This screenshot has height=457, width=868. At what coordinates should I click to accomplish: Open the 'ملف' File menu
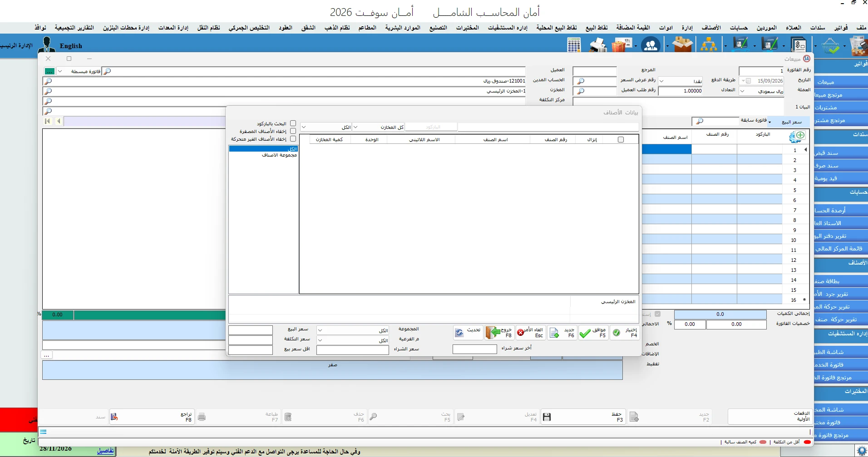click(861, 28)
